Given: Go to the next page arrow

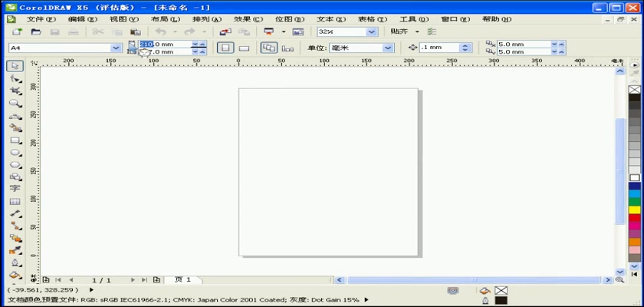Looking at the screenshot, I should point(133,280).
